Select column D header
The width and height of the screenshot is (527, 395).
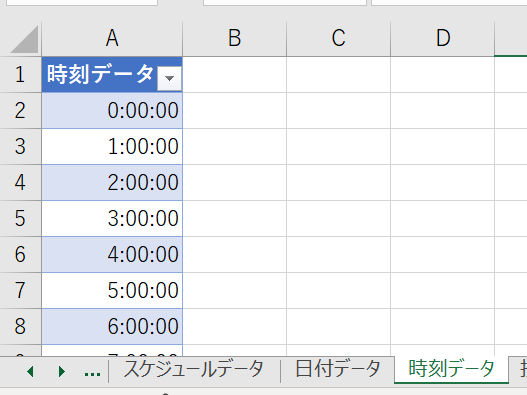click(x=443, y=38)
